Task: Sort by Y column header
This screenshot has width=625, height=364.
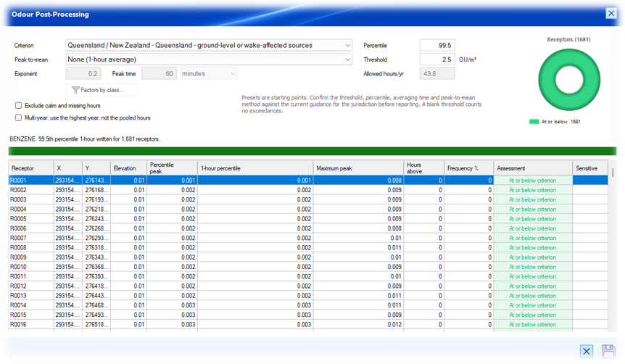Action: click(x=96, y=167)
